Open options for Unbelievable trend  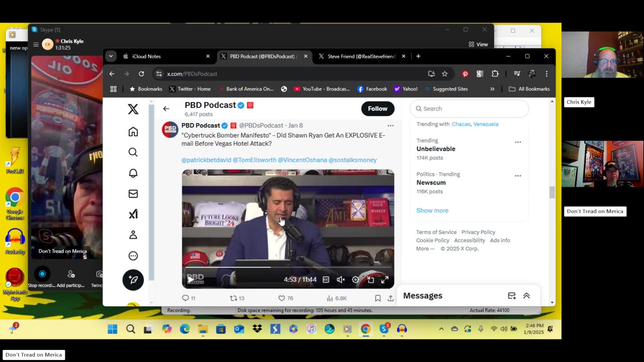518,142
